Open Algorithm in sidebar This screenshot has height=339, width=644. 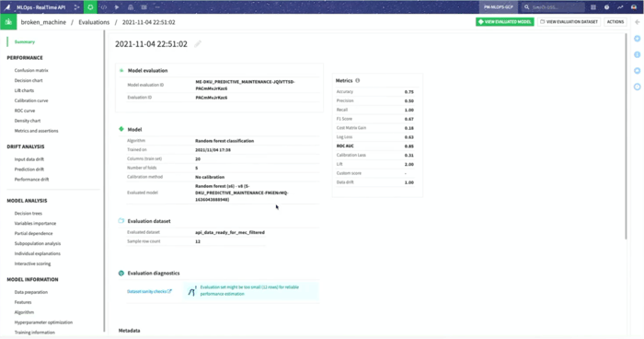[24, 312]
